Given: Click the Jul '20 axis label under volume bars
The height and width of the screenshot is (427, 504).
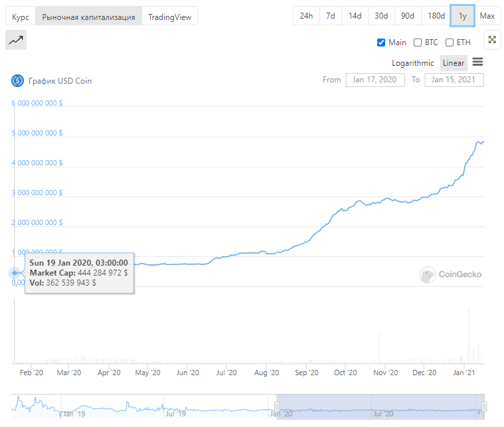Looking at the screenshot, I should point(226,373).
